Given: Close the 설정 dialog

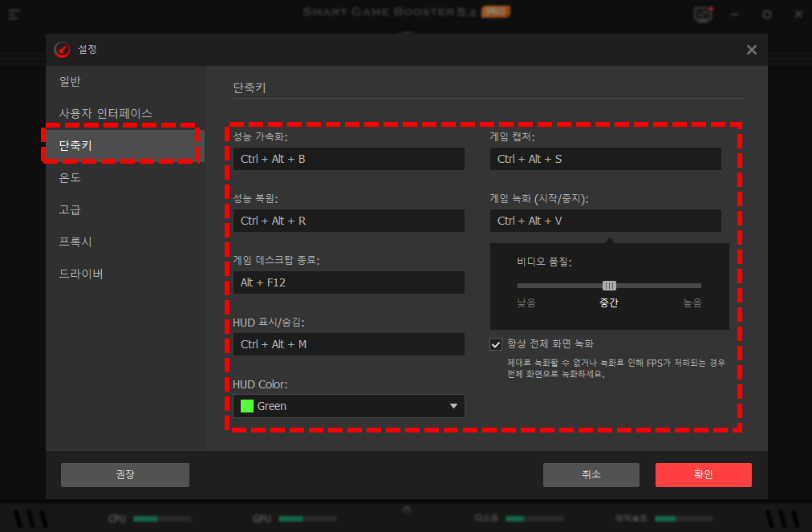Looking at the screenshot, I should coord(751,50).
